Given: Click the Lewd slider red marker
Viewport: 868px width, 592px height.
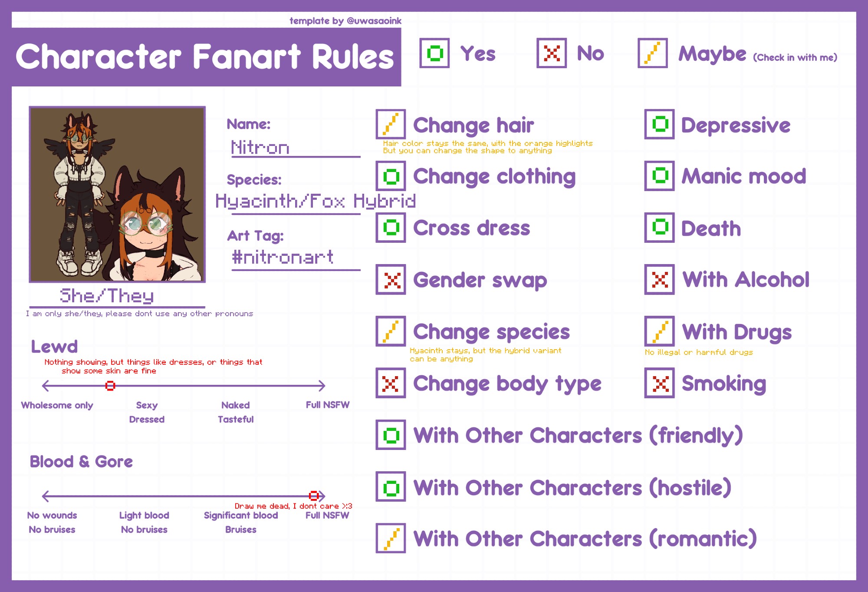Looking at the screenshot, I should 110,386.
